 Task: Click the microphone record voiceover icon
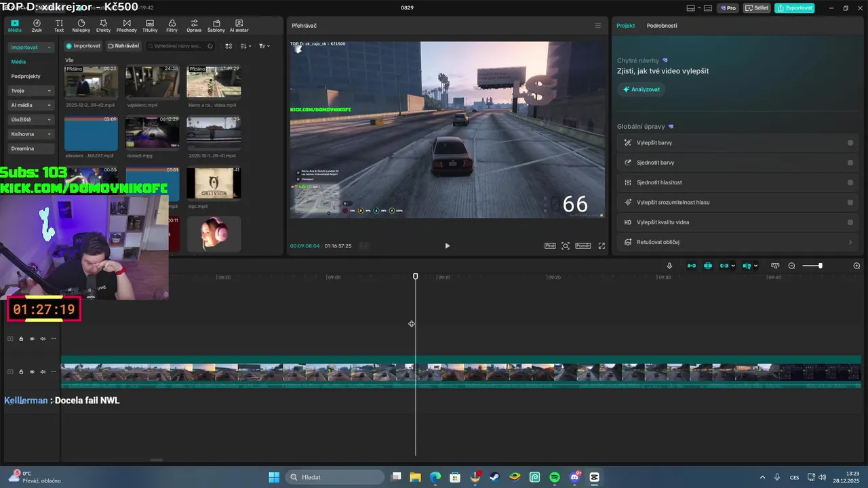[x=669, y=266]
